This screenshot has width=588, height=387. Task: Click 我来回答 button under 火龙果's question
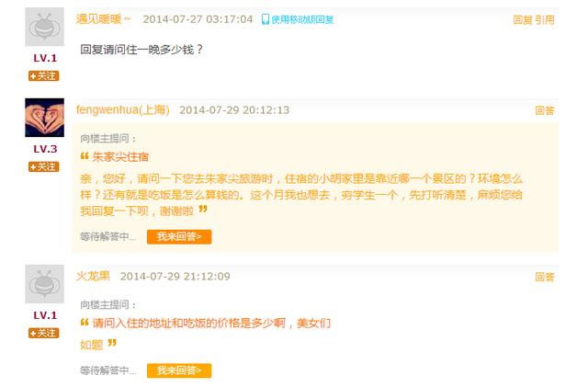pos(179,370)
